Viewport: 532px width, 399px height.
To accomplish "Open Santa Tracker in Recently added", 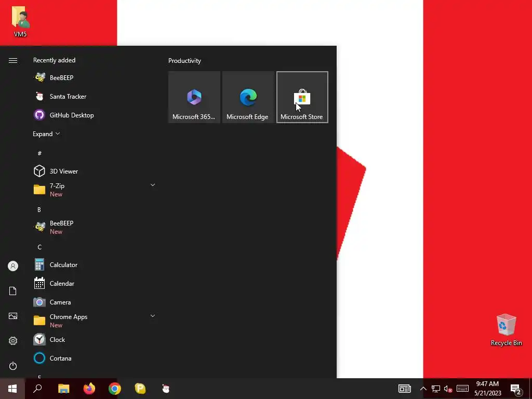I will click(95, 96).
